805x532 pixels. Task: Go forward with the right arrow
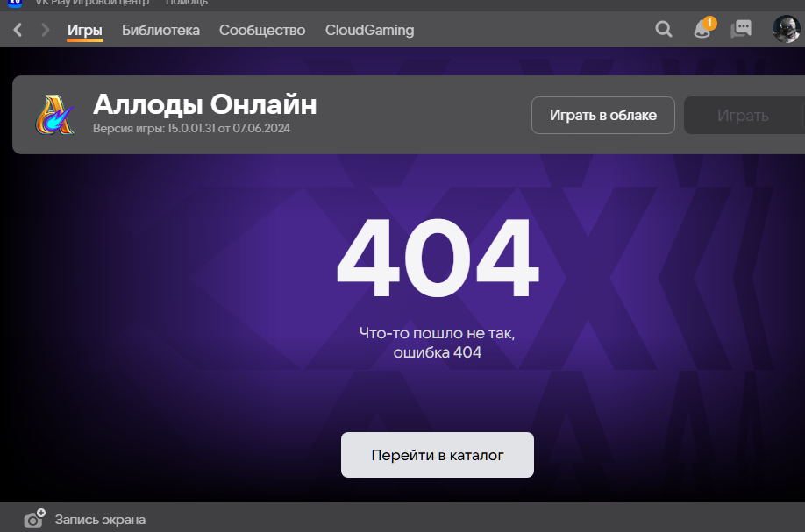click(46, 30)
